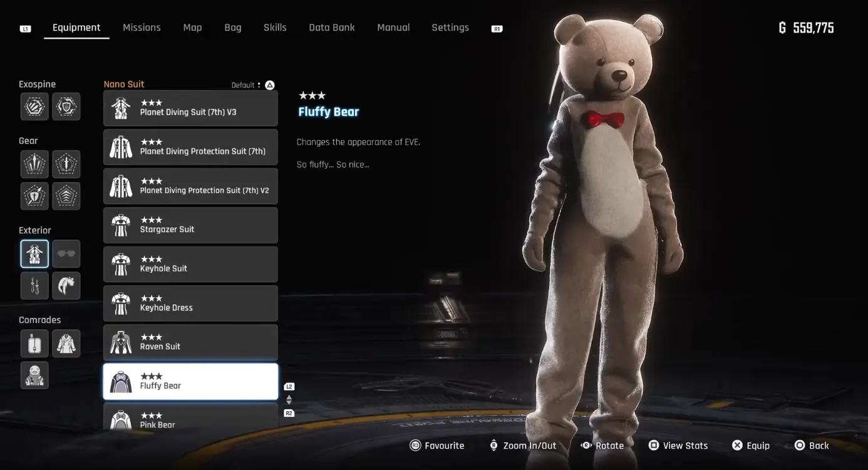868x470 pixels.
Task: Open the Missions tab
Action: tap(142, 28)
